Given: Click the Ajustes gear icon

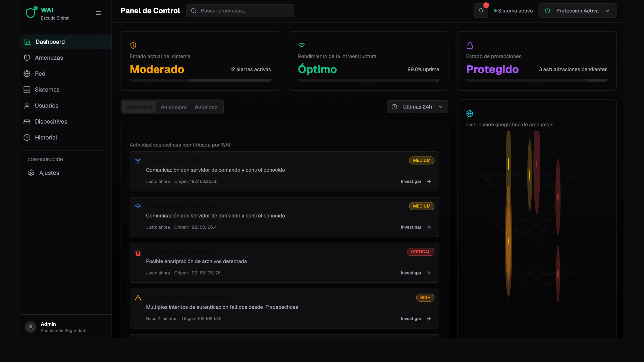Looking at the screenshot, I should (x=31, y=173).
